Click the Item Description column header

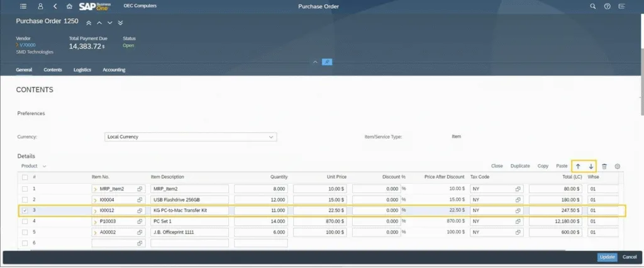[x=167, y=177]
